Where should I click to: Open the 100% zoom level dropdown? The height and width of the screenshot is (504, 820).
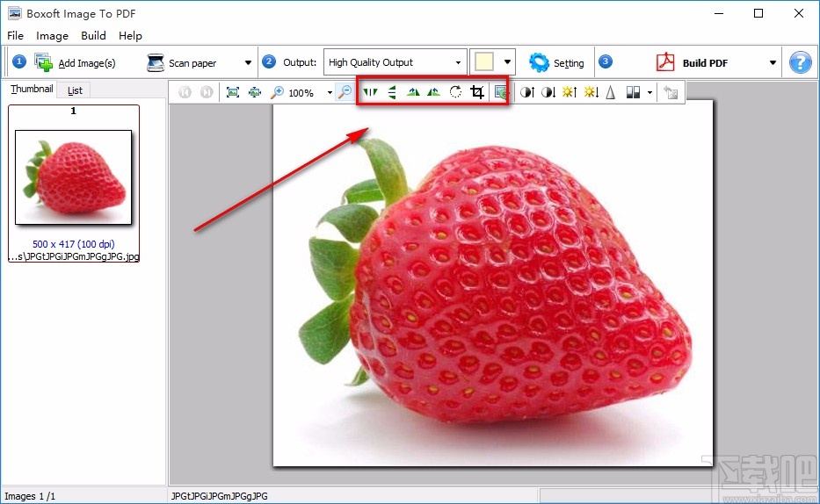330,93
